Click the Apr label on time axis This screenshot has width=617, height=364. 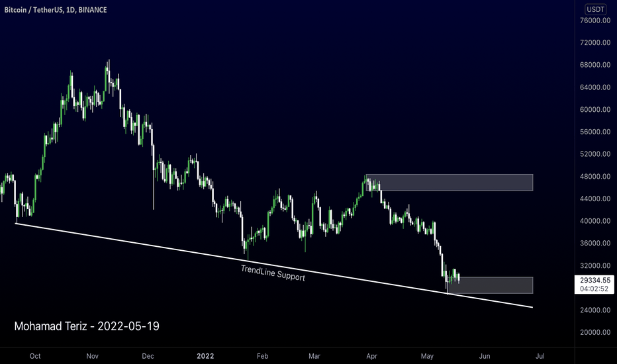coord(372,356)
